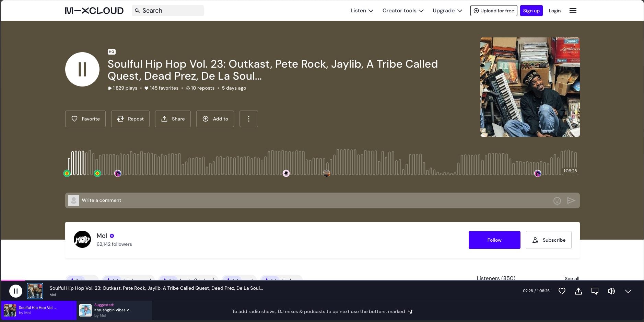Viewport: 644px width, 322px height.
Task: Open the Login link
Action: tap(554, 11)
